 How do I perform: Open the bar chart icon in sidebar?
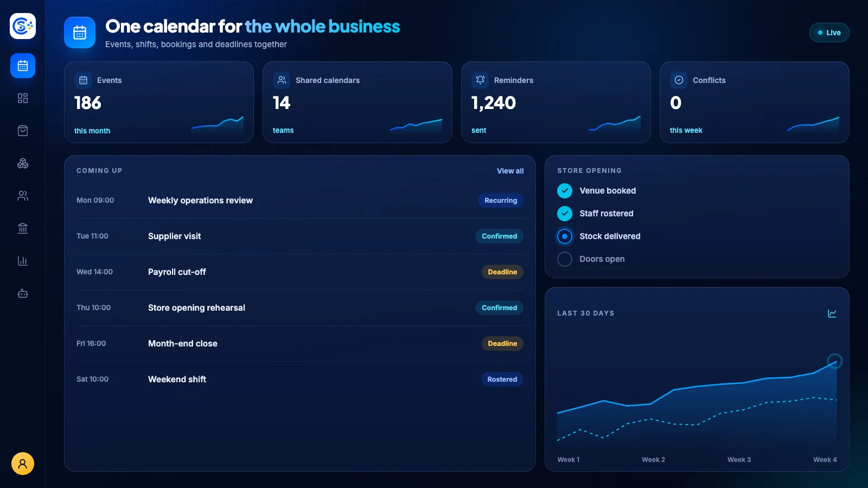(23, 261)
